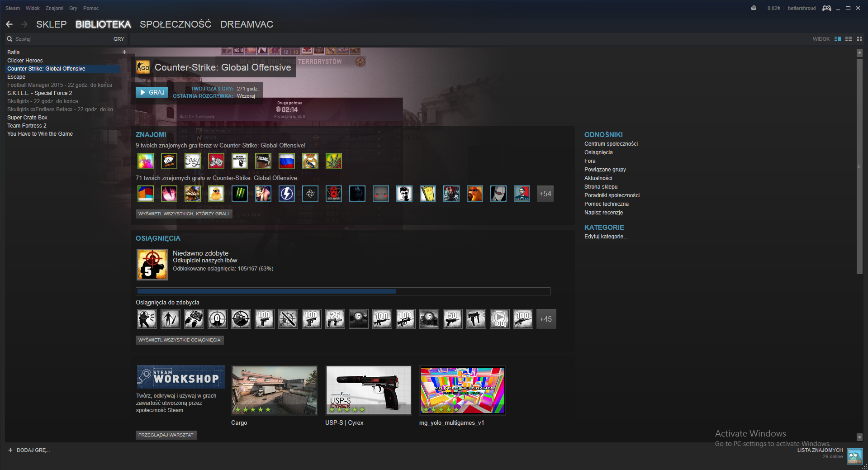Expand categories with the sidebar plus button
This screenshot has height=470, width=868.
pos(124,52)
